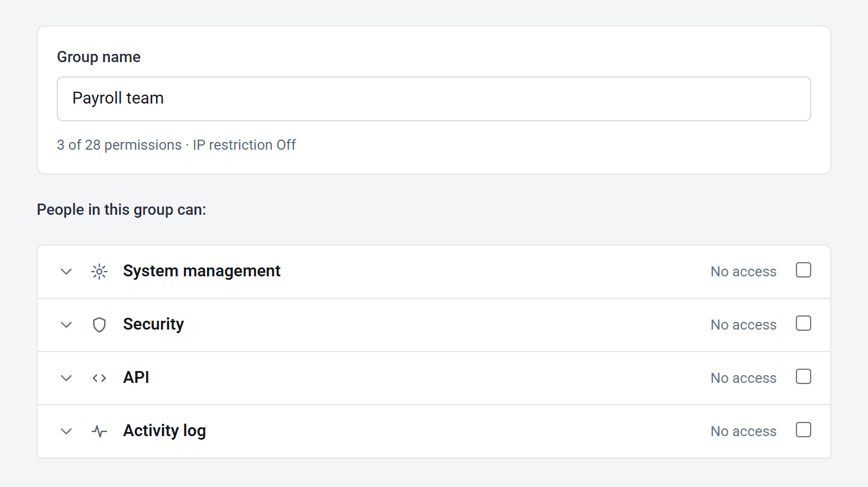Click the API heading text
This screenshot has width=868, height=487.
click(x=136, y=378)
